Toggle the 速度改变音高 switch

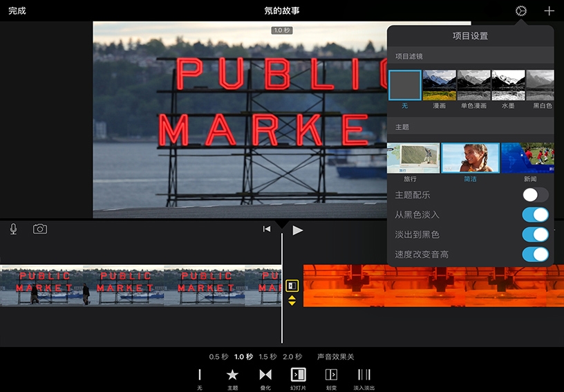coord(536,254)
